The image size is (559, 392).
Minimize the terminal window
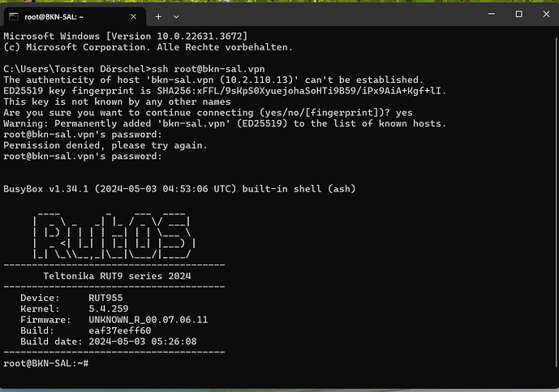pos(492,14)
